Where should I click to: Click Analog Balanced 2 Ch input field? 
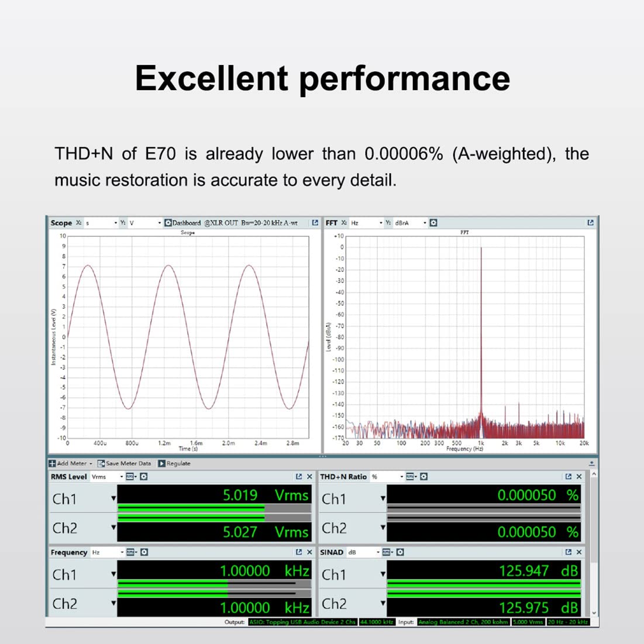point(464,622)
